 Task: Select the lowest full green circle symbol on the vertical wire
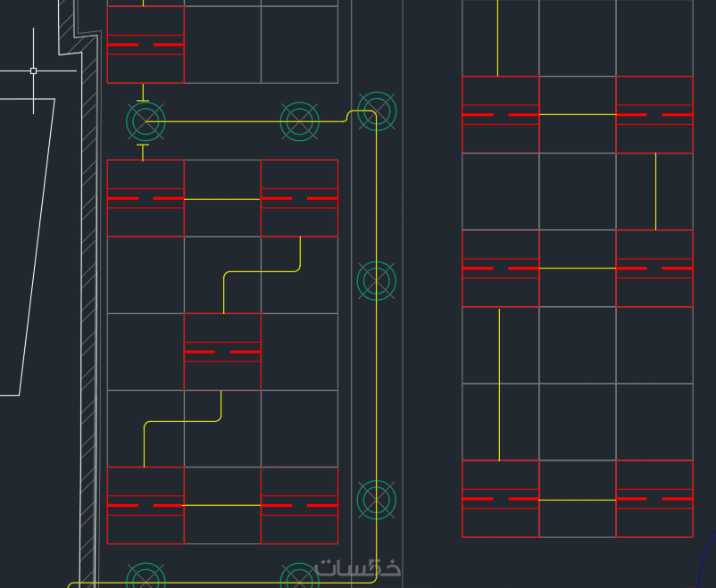[x=376, y=500]
